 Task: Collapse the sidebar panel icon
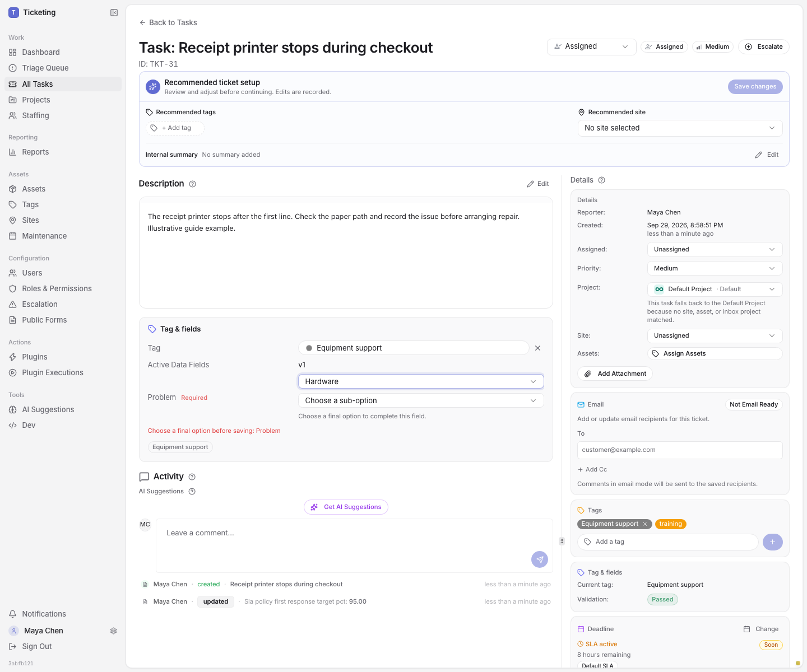(x=114, y=12)
